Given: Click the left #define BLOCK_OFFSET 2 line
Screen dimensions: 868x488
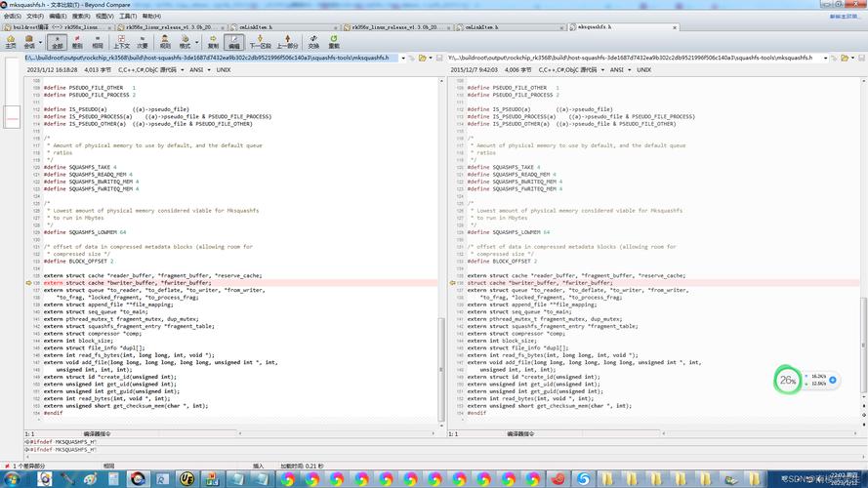Looking at the screenshot, I should [79, 262].
